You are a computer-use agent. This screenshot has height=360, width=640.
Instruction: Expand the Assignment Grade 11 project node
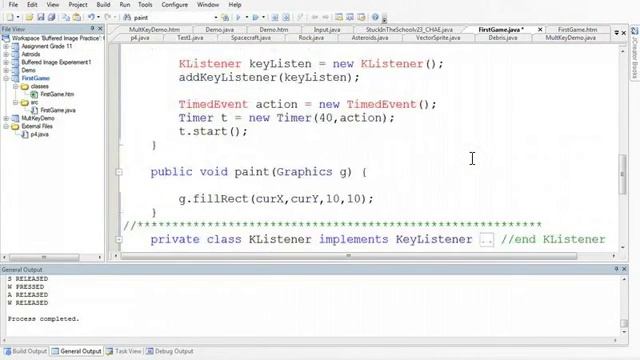click(x=6, y=47)
